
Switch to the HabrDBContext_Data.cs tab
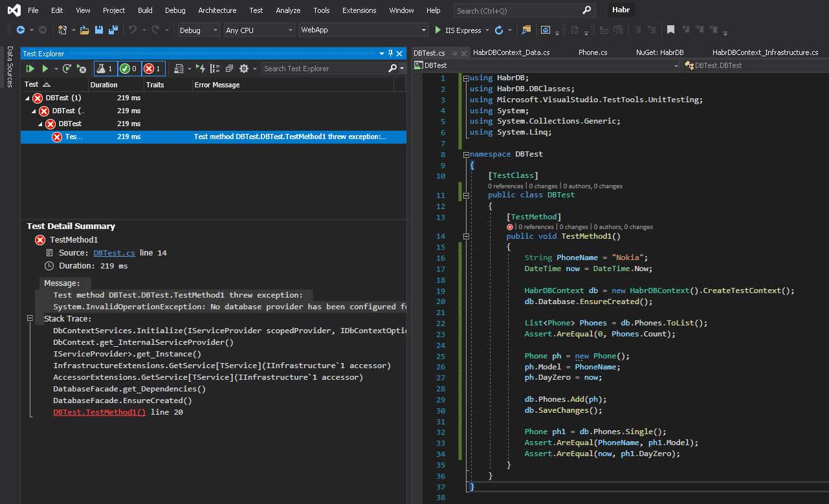(511, 52)
